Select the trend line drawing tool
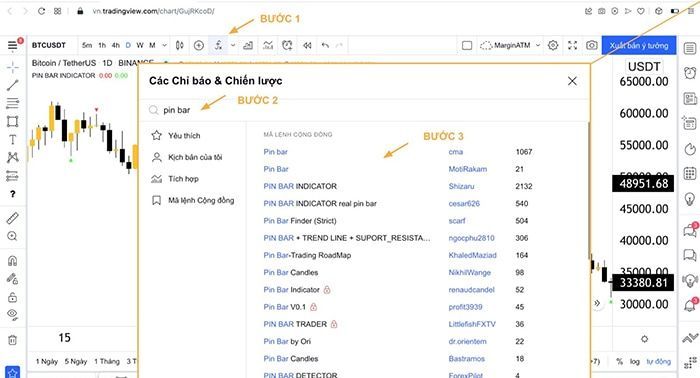This screenshot has height=378, width=700. 12,85
